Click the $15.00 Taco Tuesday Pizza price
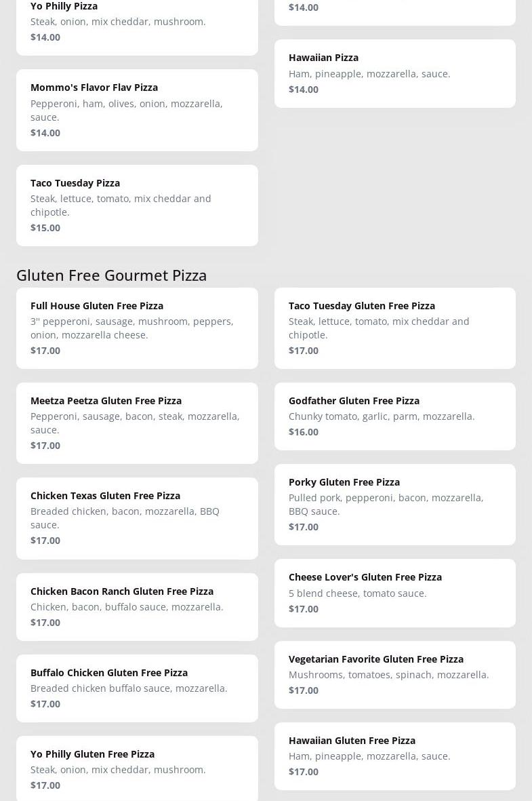The image size is (532, 801). tap(45, 228)
